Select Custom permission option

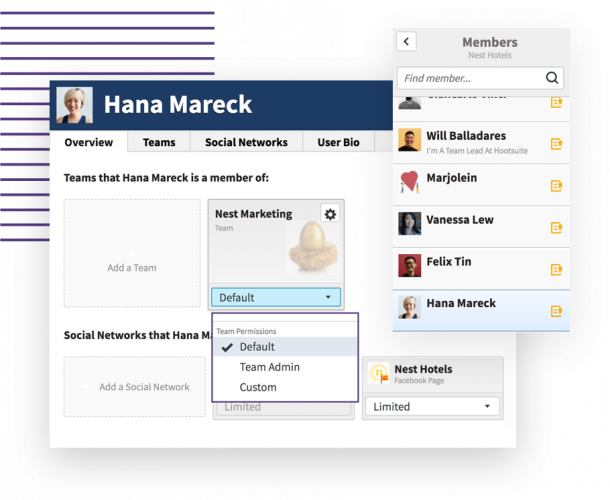tap(285, 387)
